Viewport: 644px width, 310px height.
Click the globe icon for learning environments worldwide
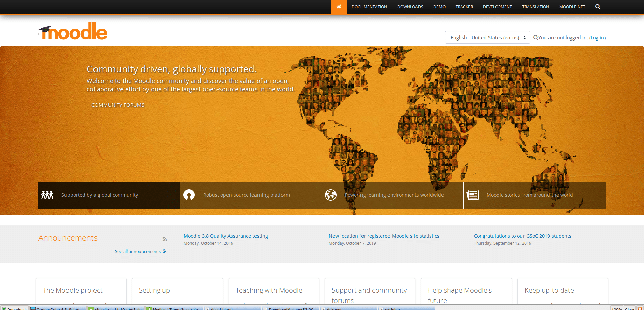point(331,195)
